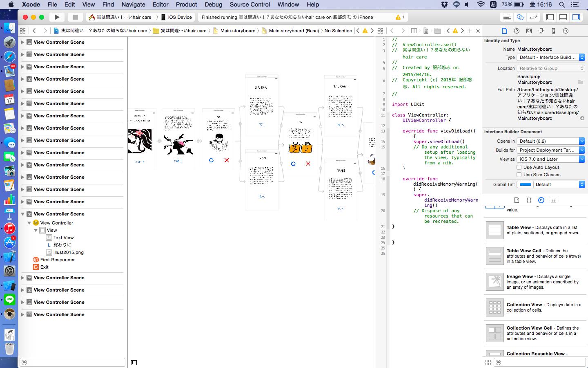Open the Type dropdown in Identity
Image resolution: width=588 pixels, height=368 pixels.
(551, 57)
